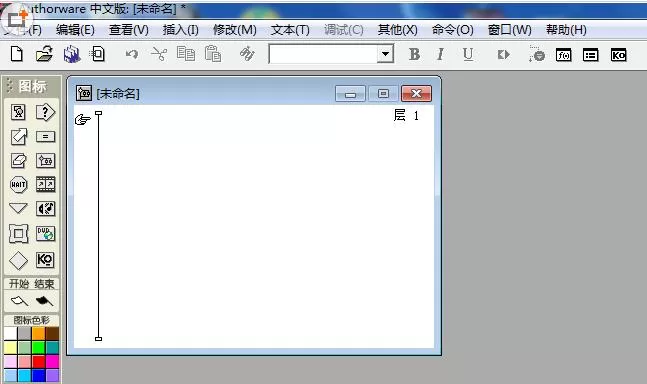Click inside the text style combo box
Image resolution: width=647 pixels, height=384 pixels.
click(323, 54)
